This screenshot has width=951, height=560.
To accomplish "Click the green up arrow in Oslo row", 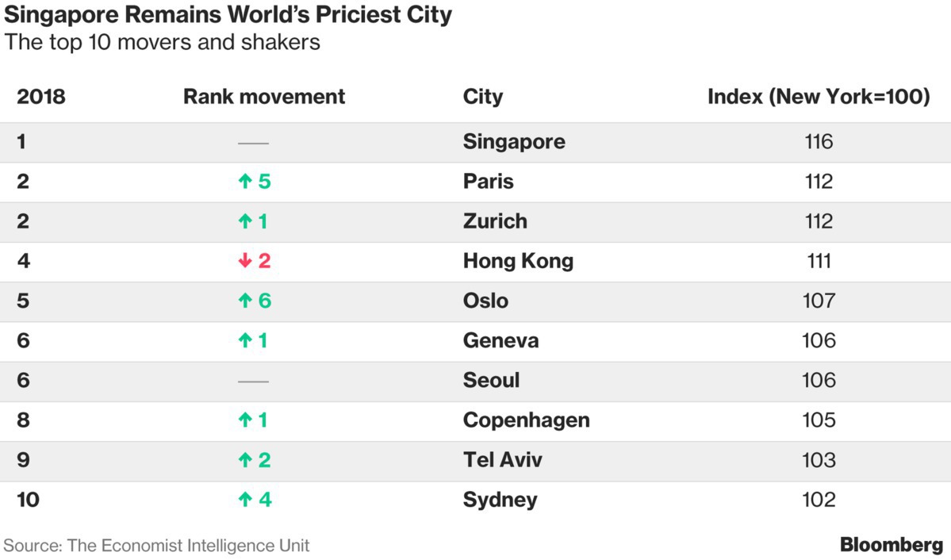I will [245, 301].
